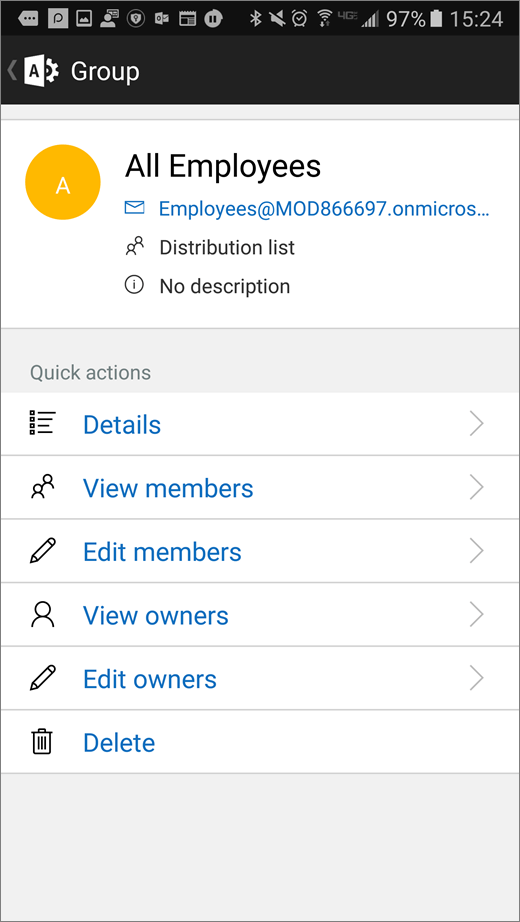Tap the calendar notification icon in status bar
The width and height of the screenshot is (520, 922).
point(187,19)
